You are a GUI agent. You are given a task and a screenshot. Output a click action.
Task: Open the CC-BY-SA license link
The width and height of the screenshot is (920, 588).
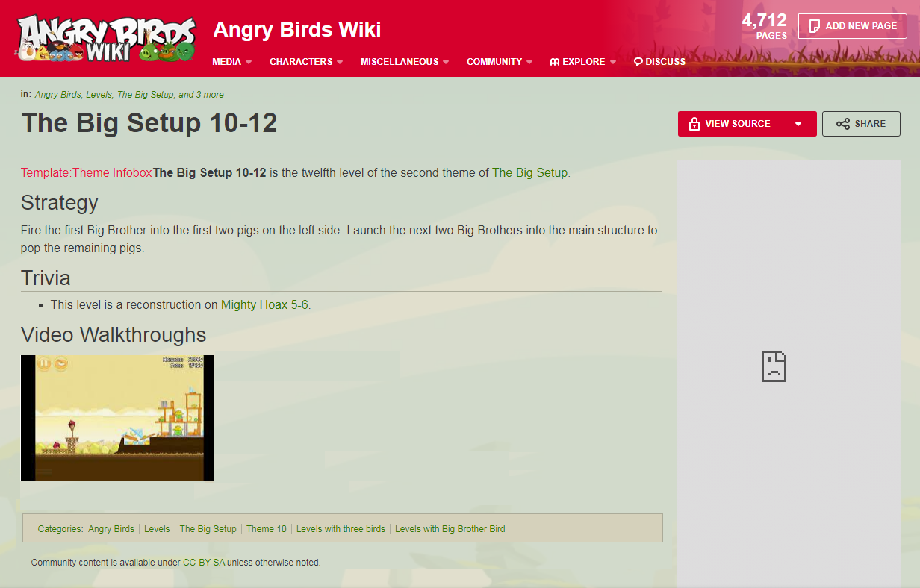[204, 563]
